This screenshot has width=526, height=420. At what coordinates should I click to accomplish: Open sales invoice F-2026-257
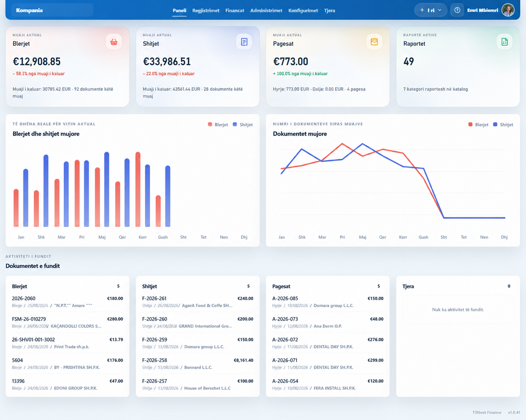[198, 384]
